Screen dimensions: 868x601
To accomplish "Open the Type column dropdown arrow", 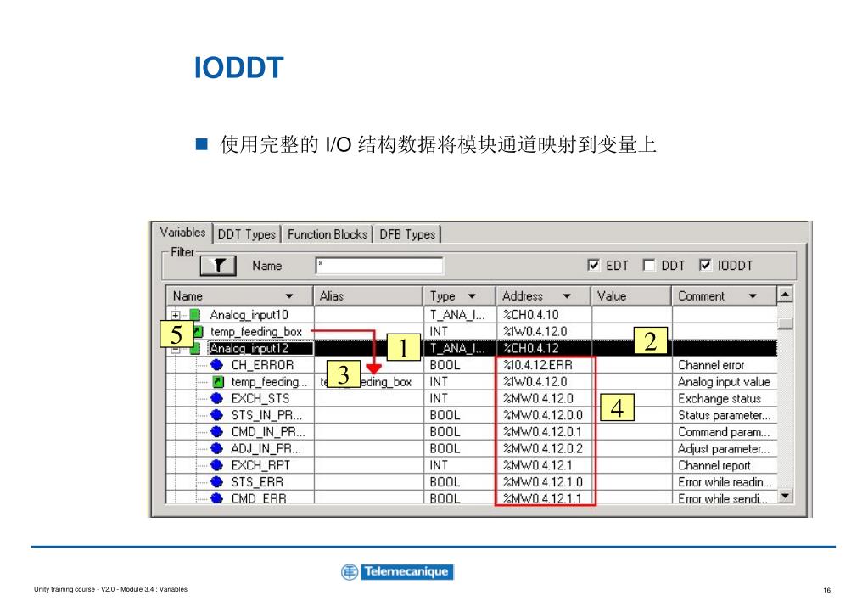I will pos(472,296).
